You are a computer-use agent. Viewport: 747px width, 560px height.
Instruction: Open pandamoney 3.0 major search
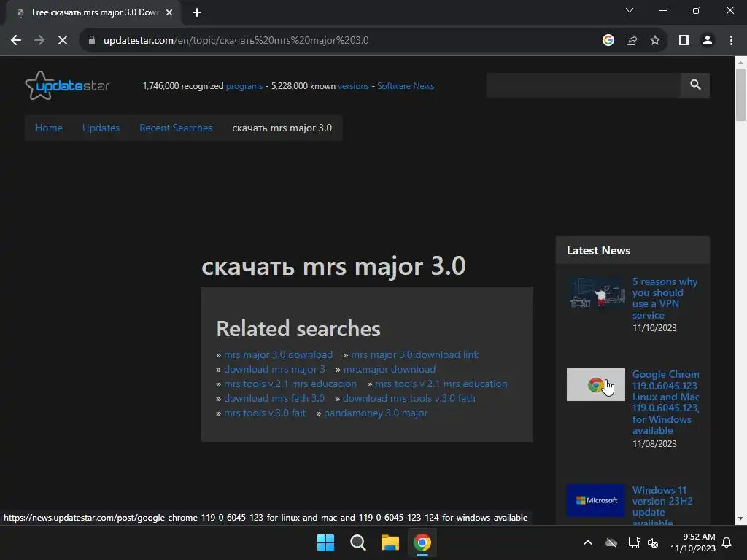pyautogui.click(x=376, y=413)
